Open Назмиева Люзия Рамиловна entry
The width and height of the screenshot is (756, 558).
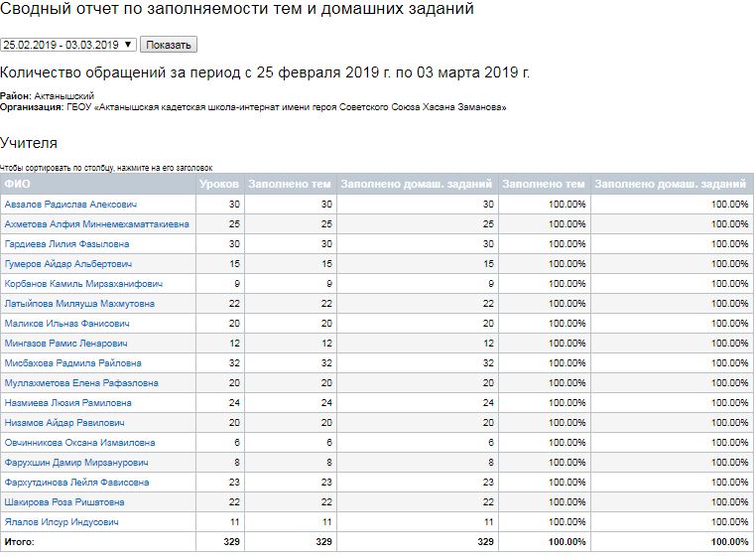pos(67,403)
